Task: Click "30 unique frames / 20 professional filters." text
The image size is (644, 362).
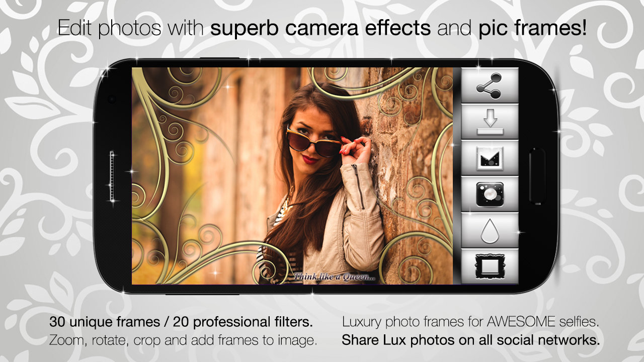Action: [x=181, y=322]
